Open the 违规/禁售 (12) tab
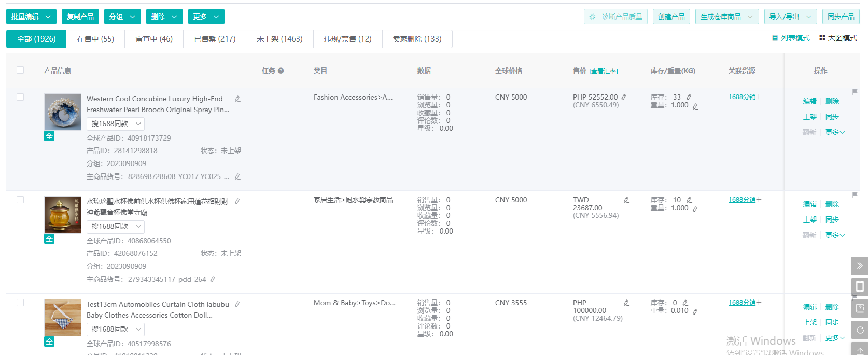Viewport: 868px width, 355px height. (347, 39)
